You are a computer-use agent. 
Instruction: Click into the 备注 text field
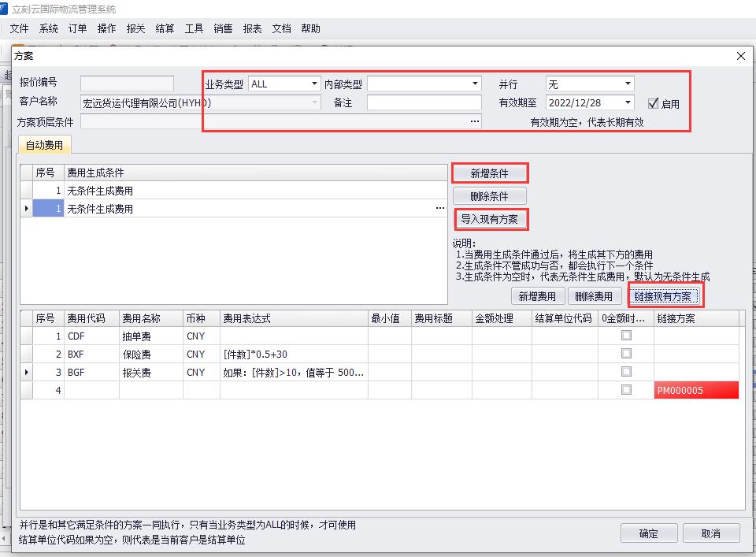tap(424, 102)
